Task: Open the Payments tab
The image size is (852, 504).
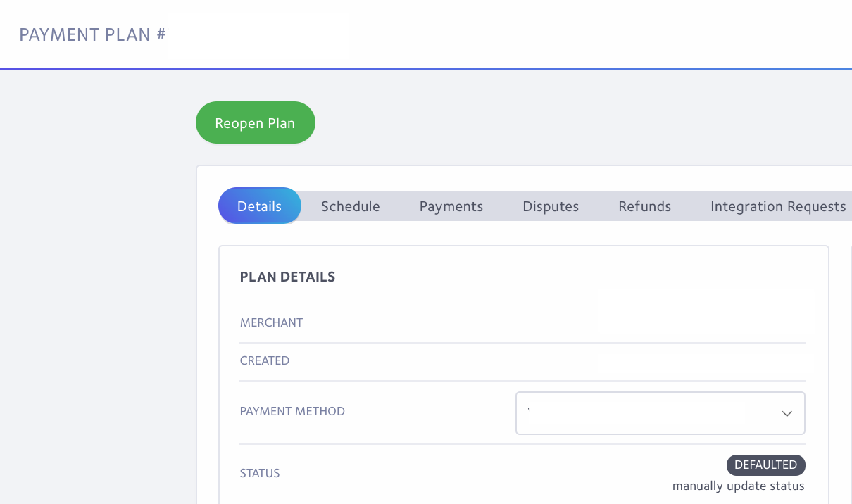Action: click(x=451, y=206)
